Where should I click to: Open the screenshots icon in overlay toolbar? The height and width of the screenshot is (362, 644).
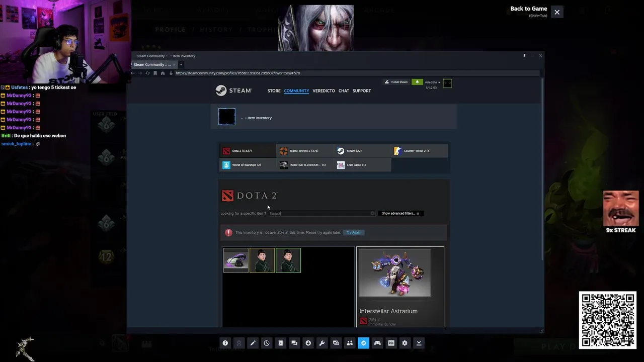(x=336, y=343)
